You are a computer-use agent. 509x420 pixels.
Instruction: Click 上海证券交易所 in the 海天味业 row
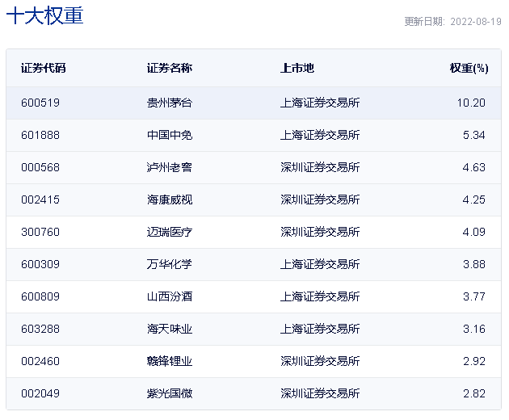320,329
